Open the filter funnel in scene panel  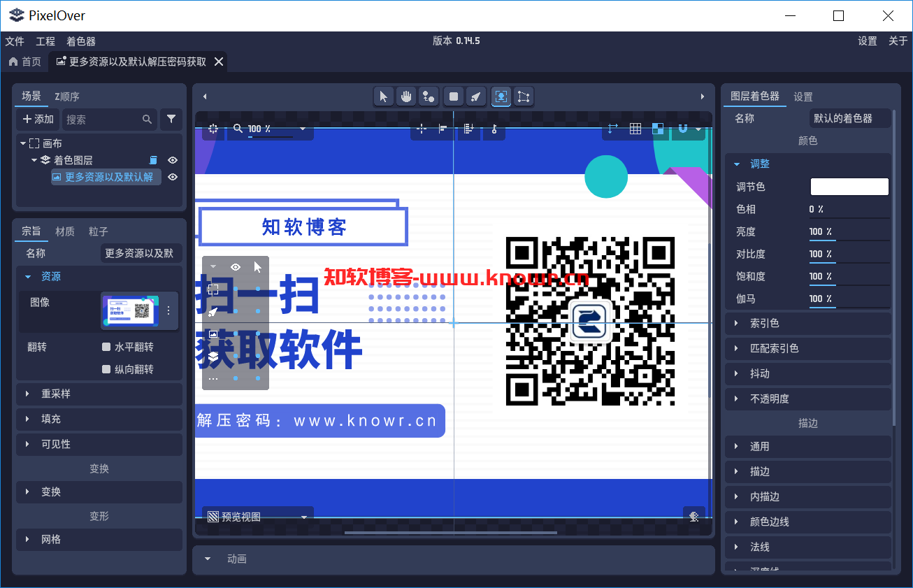[171, 120]
